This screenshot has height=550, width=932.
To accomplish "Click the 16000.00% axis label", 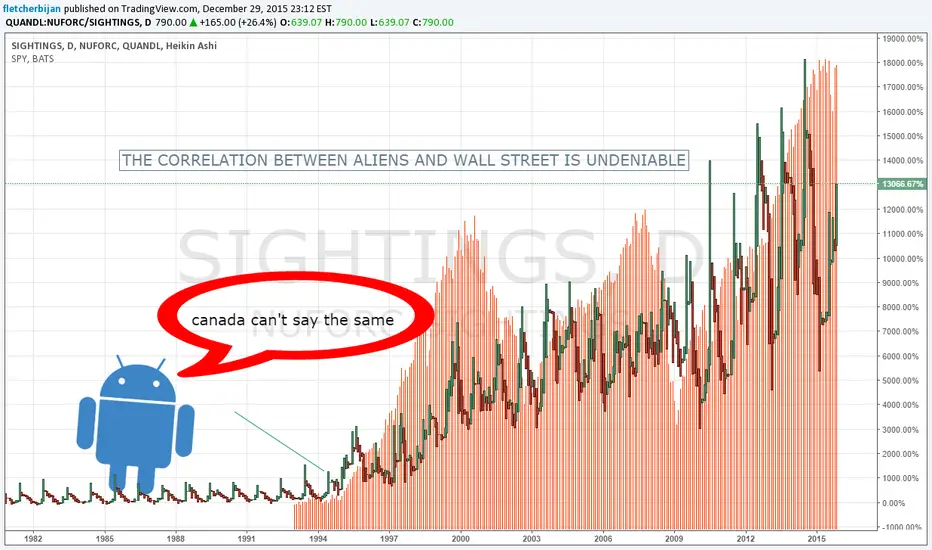I will click(x=902, y=112).
